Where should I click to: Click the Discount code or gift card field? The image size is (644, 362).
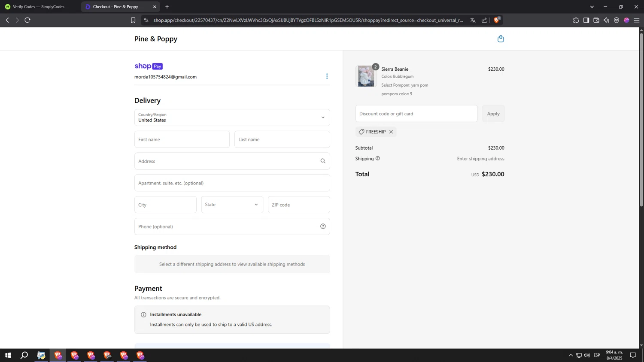pos(416,114)
